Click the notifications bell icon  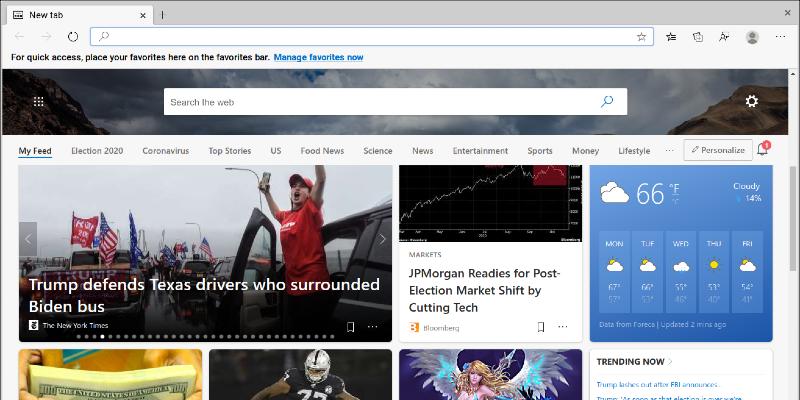tap(763, 150)
